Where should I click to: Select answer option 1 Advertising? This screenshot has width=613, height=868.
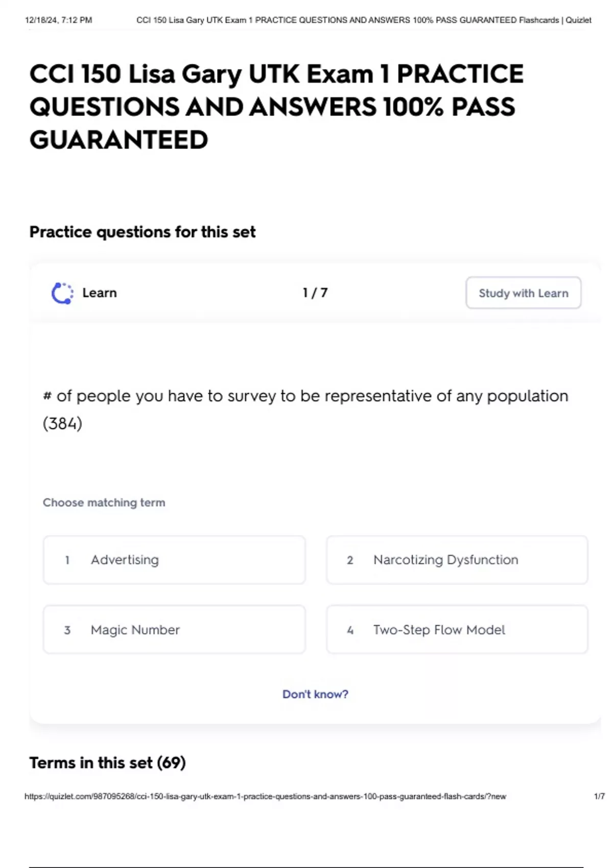click(175, 560)
